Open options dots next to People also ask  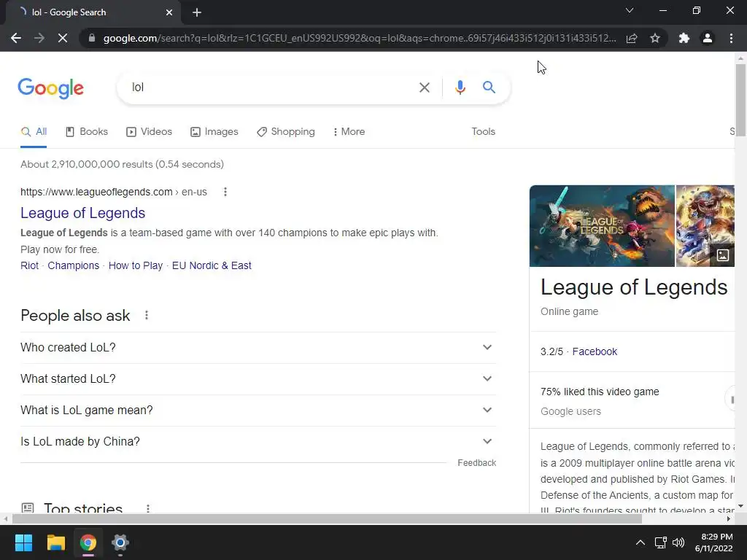[x=147, y=315]
